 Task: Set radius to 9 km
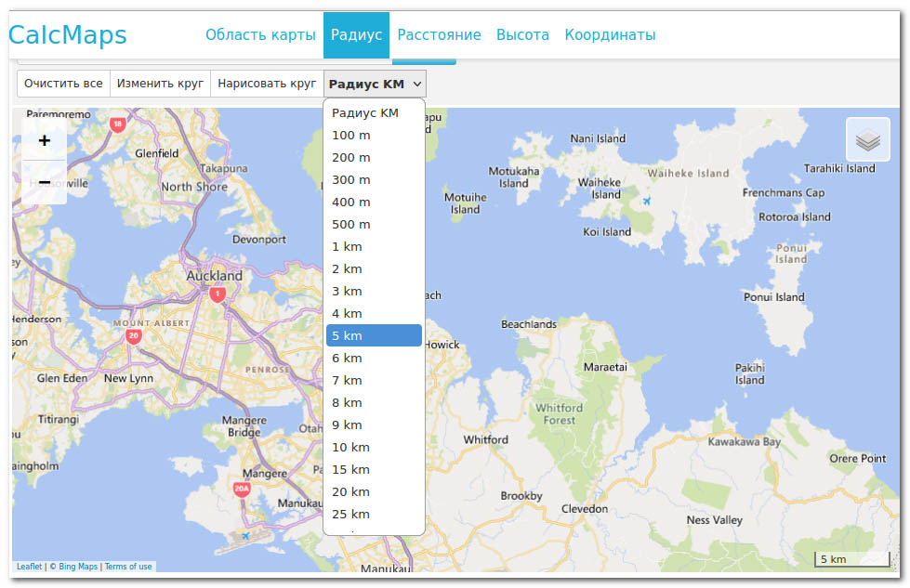tap(374, 425)
